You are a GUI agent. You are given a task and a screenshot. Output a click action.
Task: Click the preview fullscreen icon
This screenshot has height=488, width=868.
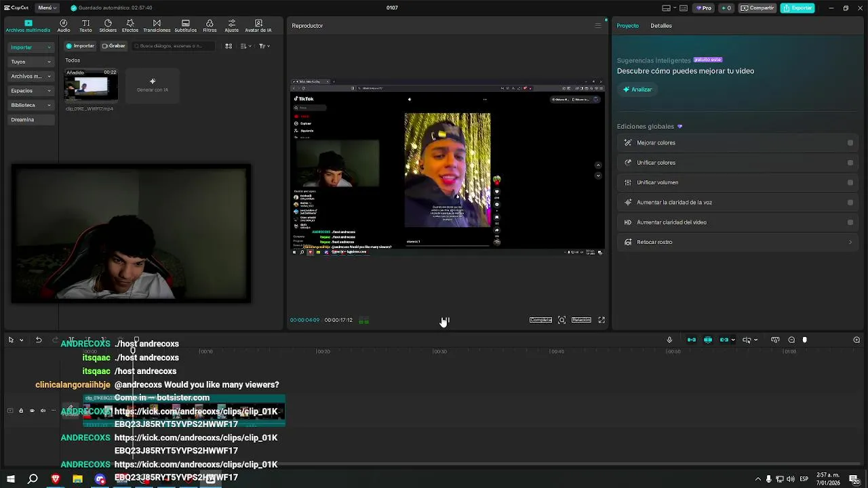pos(601,320)
